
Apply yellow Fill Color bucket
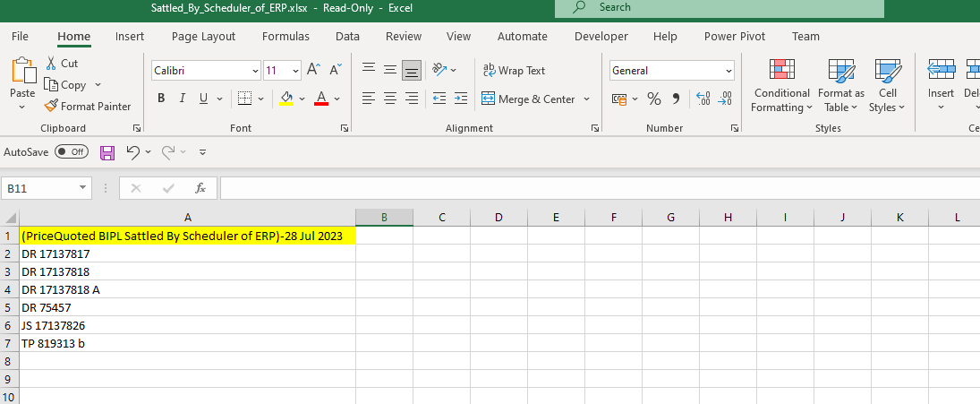point(287,99)
